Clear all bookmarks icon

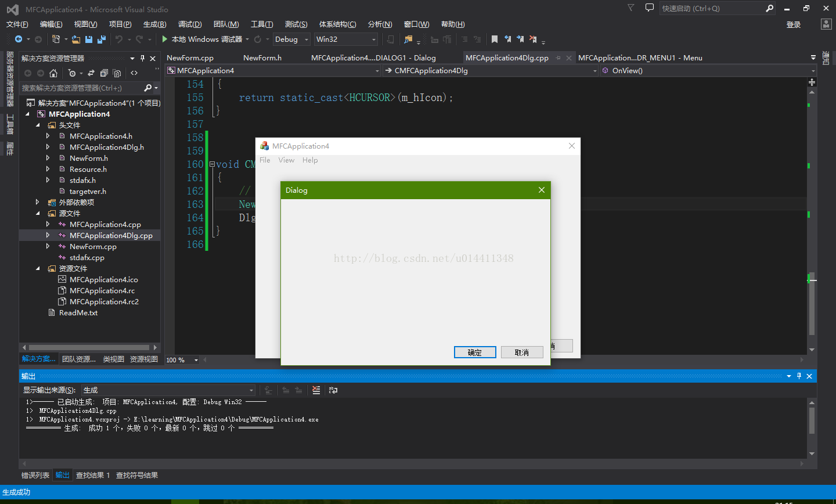click(533, 39)
